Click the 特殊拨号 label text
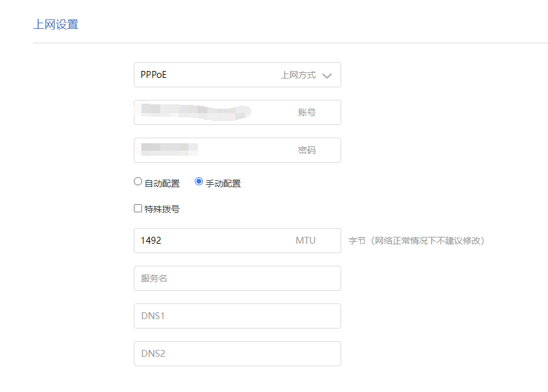 [x=162, y=208]
